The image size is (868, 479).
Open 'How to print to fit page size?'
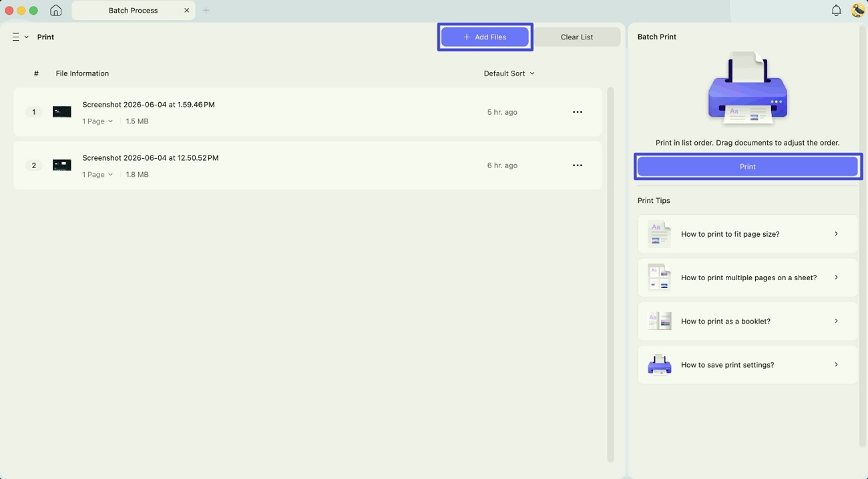point(748,234)
